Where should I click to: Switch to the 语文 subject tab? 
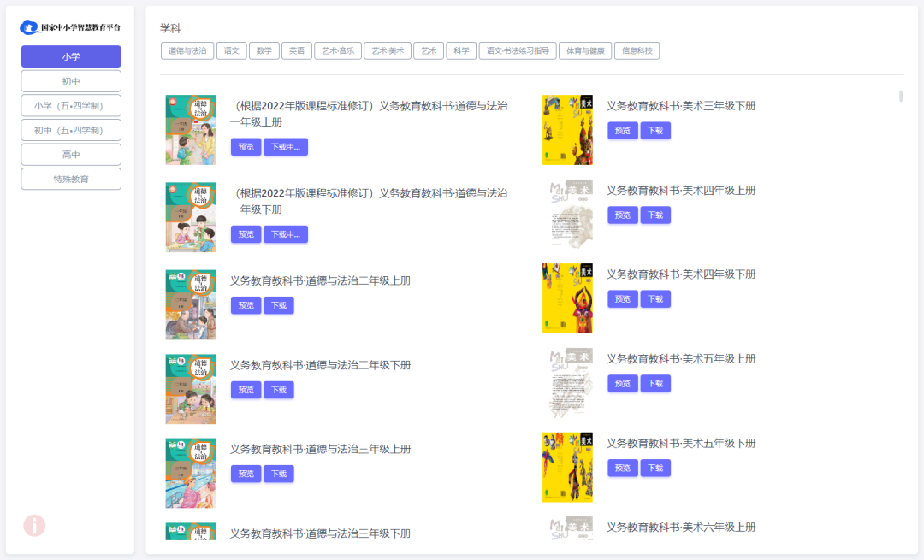[231, 50]
